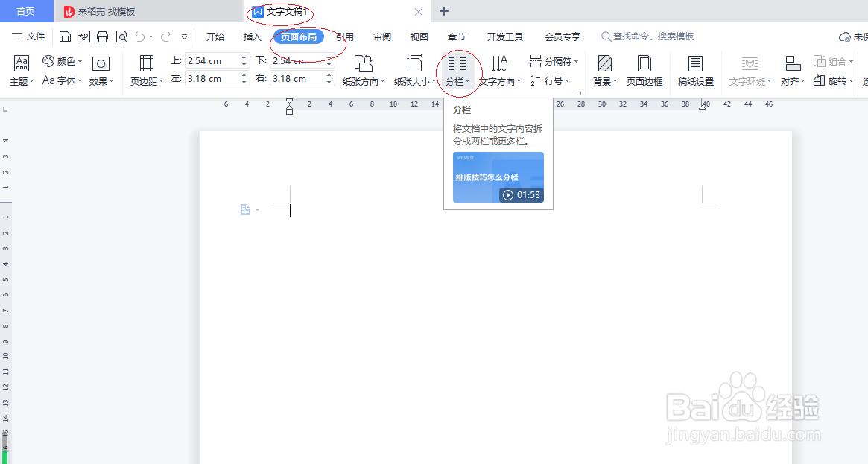
Task: Open print preview from quick access toolbar
Action: [121, 35]
